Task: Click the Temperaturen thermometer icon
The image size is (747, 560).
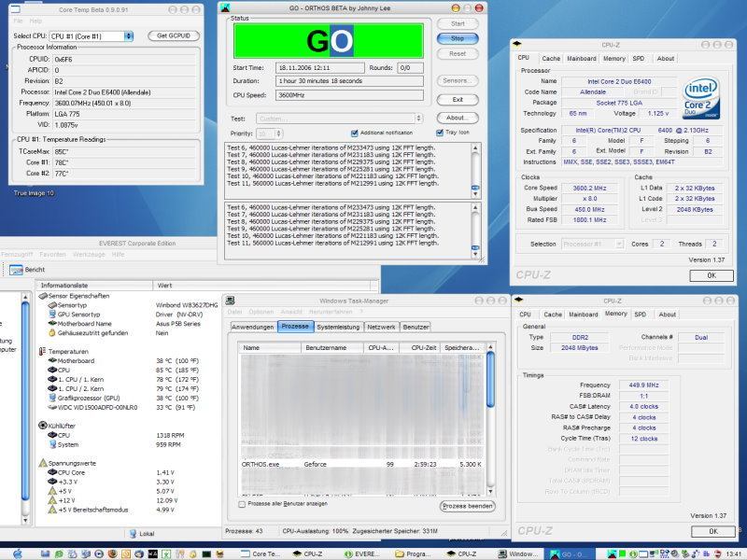Action: click(42, 352)
